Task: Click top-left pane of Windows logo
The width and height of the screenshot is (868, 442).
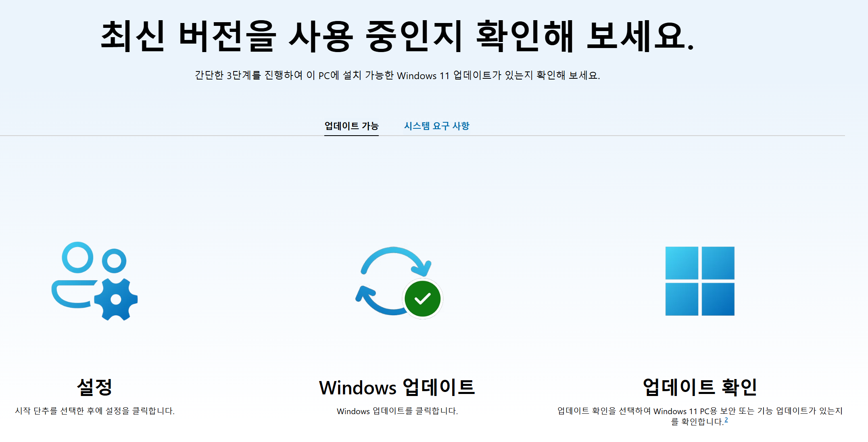Action: click(x=682, y=263)
